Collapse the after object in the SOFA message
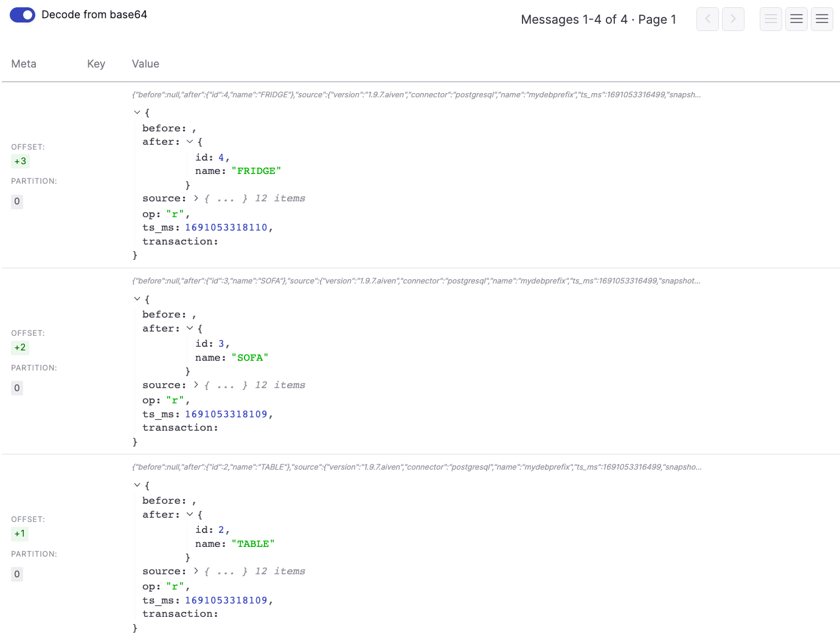The width and height of the screenshot is (840, 640). [x=189, y=328]
